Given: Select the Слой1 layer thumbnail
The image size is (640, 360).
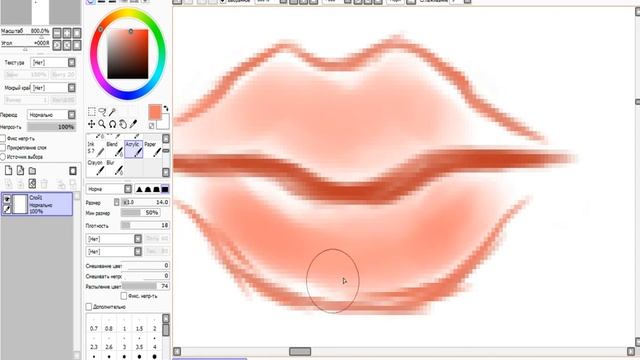Looking at the screenshot, I should click(x=20, y=204).
